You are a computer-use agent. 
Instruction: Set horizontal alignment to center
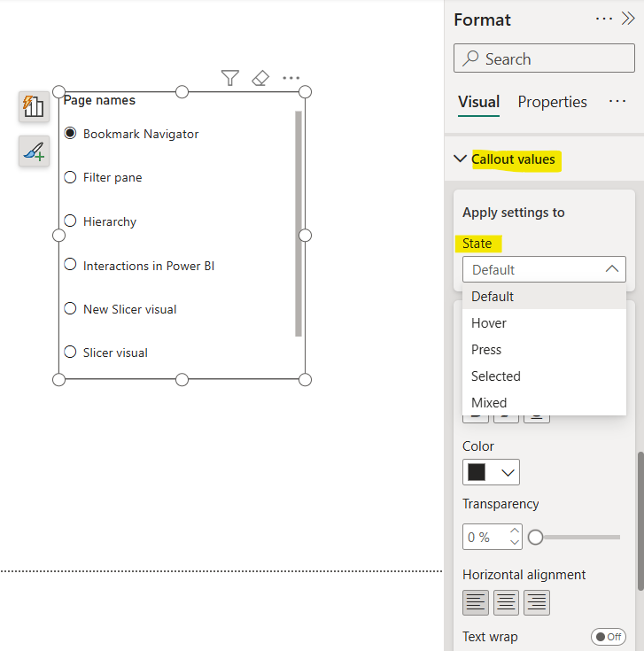click(x=506, y=603)
